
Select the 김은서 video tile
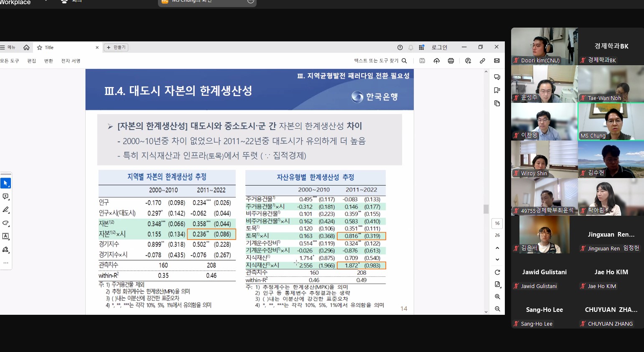545,235
